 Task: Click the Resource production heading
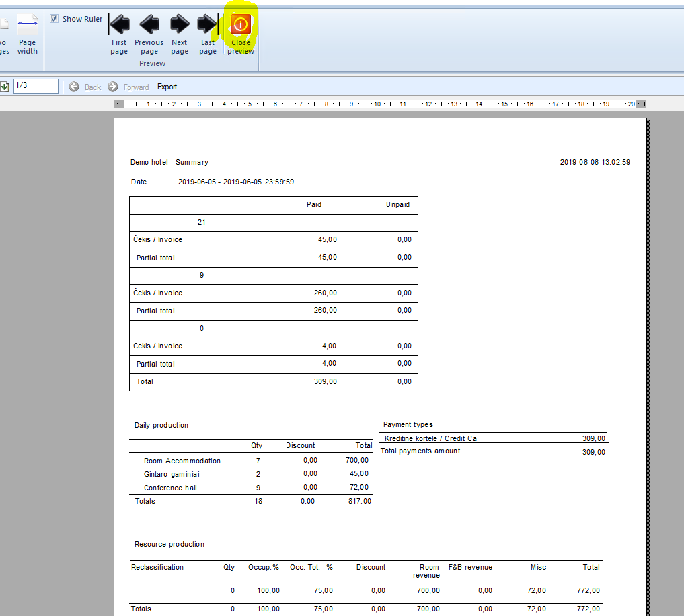tap(169, 545)
